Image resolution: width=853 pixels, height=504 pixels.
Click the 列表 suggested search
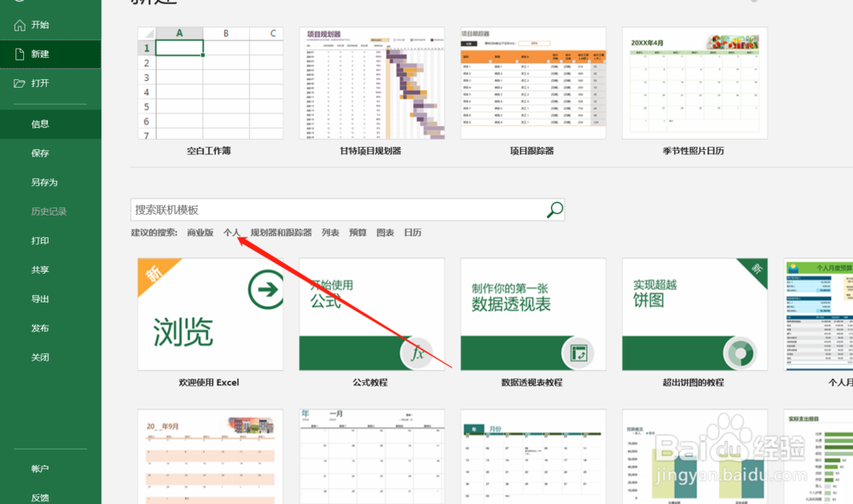[330, 233]
